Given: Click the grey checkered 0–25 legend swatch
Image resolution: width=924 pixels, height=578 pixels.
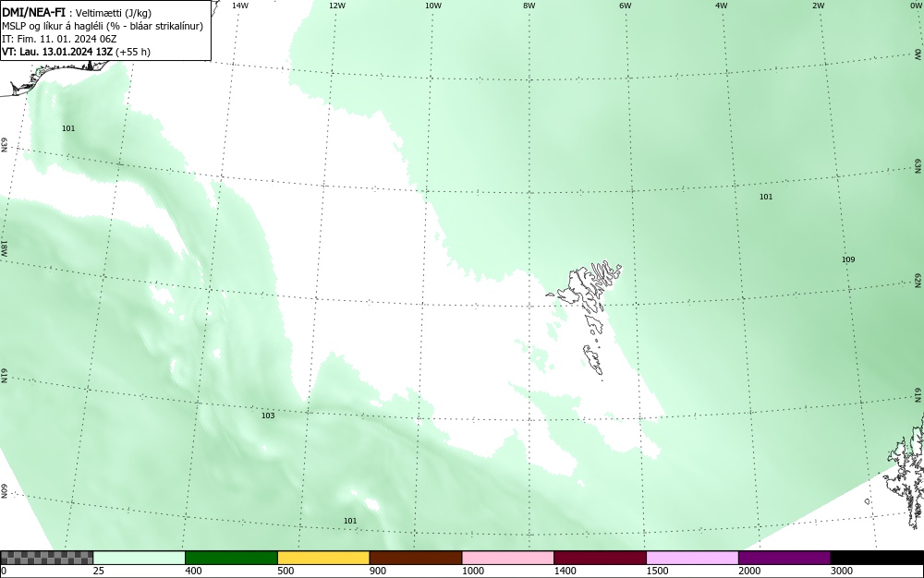Looking at the screenshot, I should 46,558.
